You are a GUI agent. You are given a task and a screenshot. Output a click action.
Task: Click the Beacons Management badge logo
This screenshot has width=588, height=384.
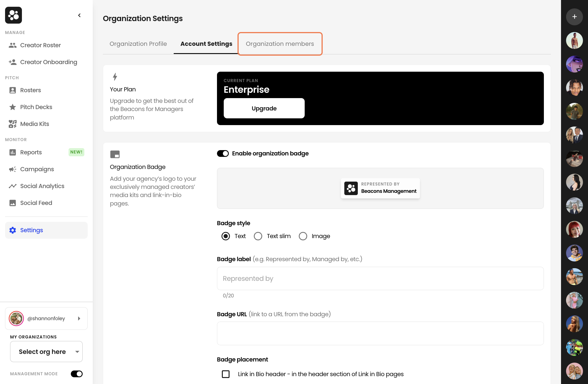pyautogui.click(x=351, y=188)
